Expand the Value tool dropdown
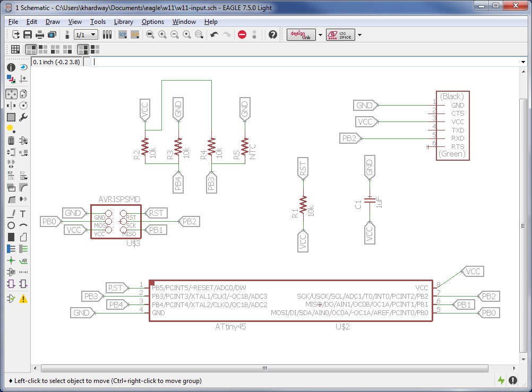Viewport: 532px width, 392px height. point(23,176)
